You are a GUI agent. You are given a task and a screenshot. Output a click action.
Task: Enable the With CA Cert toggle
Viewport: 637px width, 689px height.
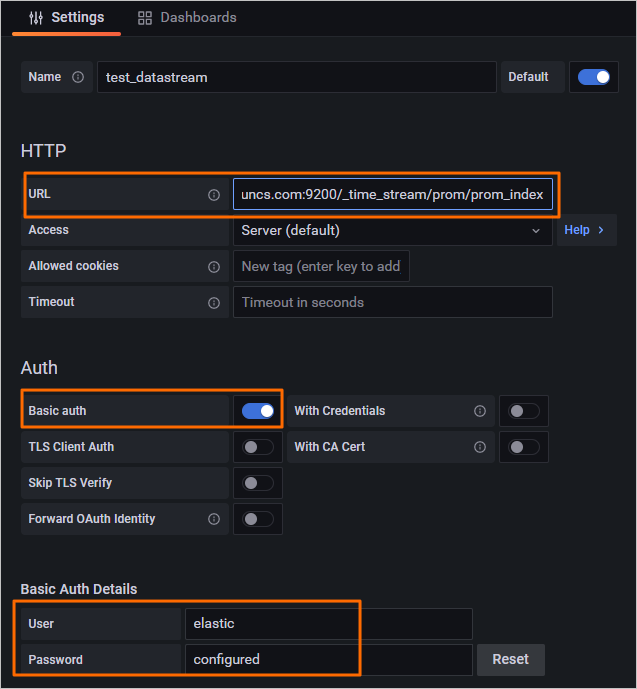(x=524, y=447)
